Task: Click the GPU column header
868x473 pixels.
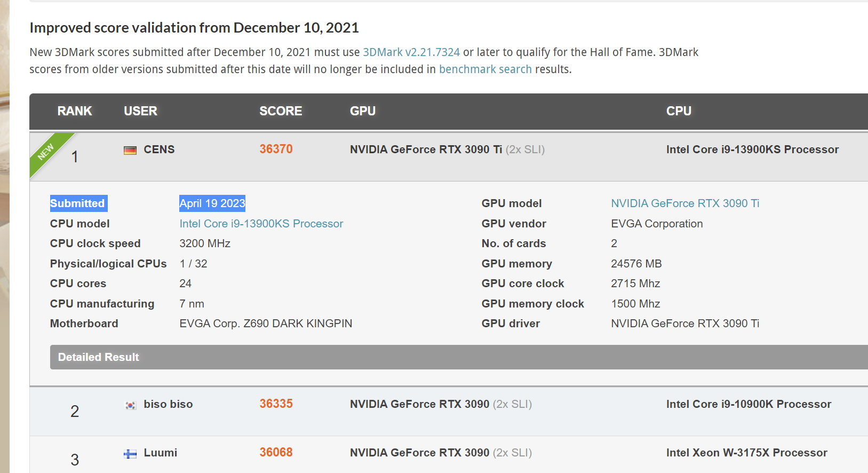Action: tap(362, 111)
